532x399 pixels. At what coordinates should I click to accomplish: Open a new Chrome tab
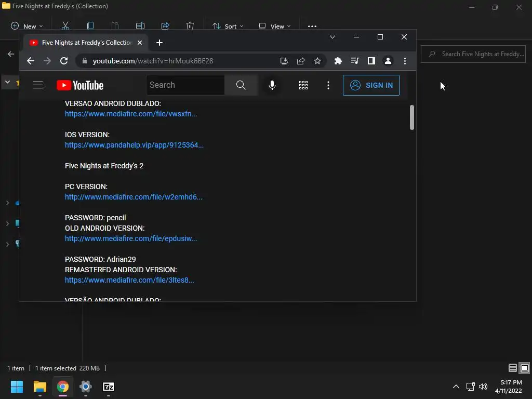click(159, 43)
